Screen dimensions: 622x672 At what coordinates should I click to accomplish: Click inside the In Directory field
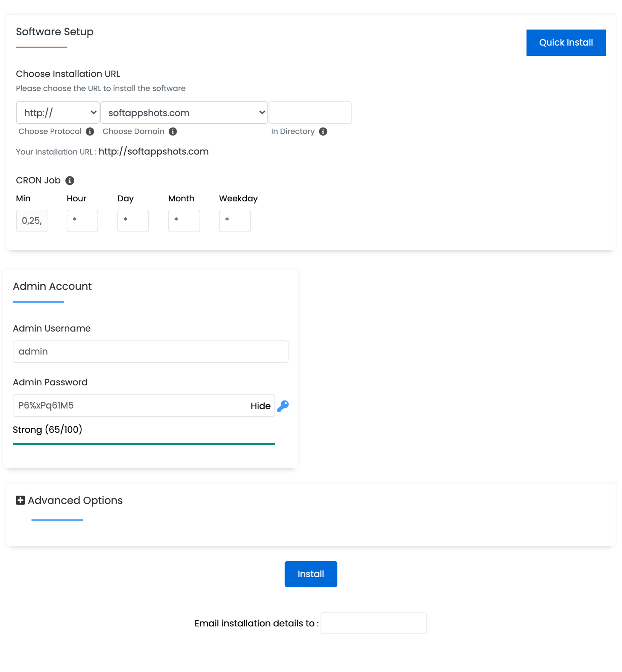(310, 113)
